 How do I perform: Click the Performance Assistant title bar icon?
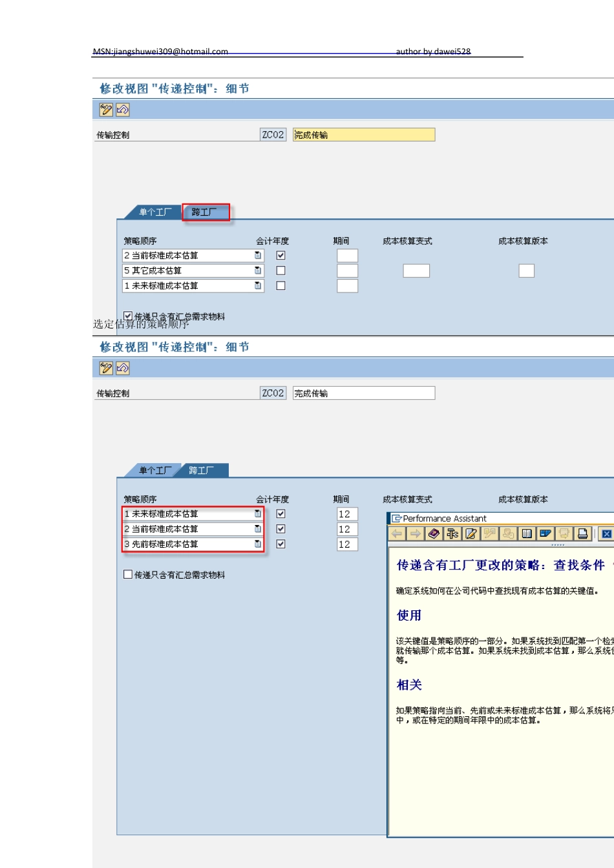point(397,519)
